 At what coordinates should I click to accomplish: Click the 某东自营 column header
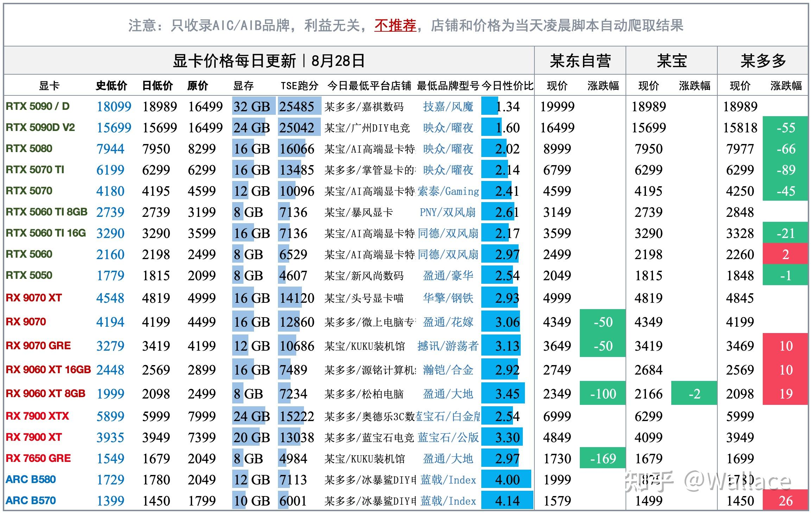click(580, 61)
